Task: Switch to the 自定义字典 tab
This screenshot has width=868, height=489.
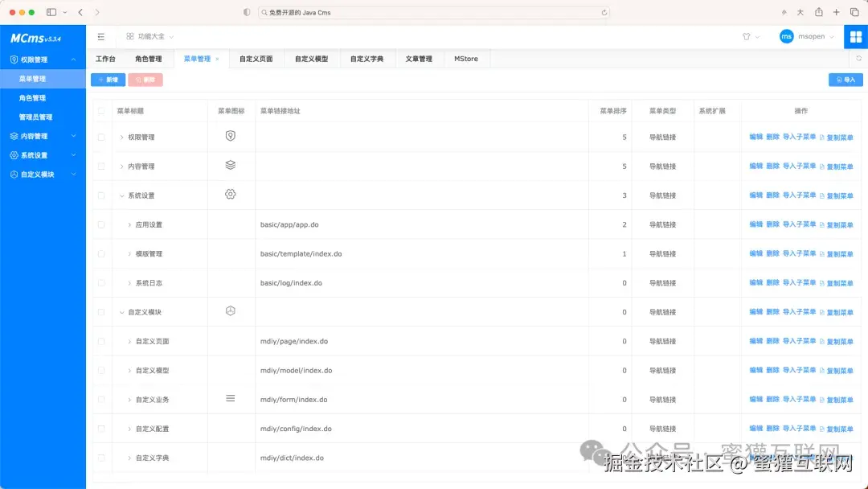Action: 366,59
